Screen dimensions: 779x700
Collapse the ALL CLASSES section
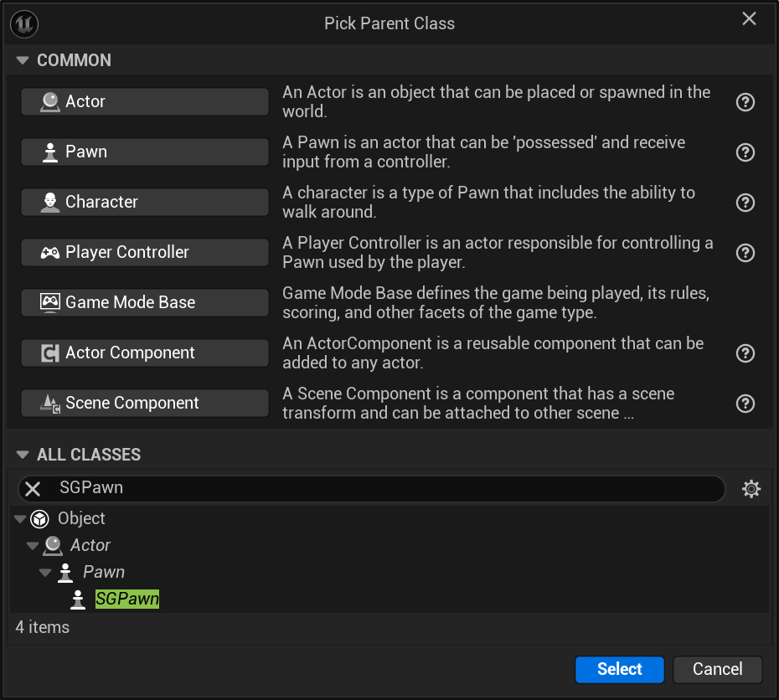coord(21,454)
